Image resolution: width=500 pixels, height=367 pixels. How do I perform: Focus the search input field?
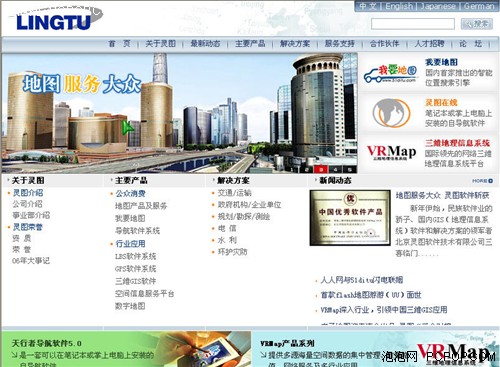pyautogui.click(x=413, y=24)
